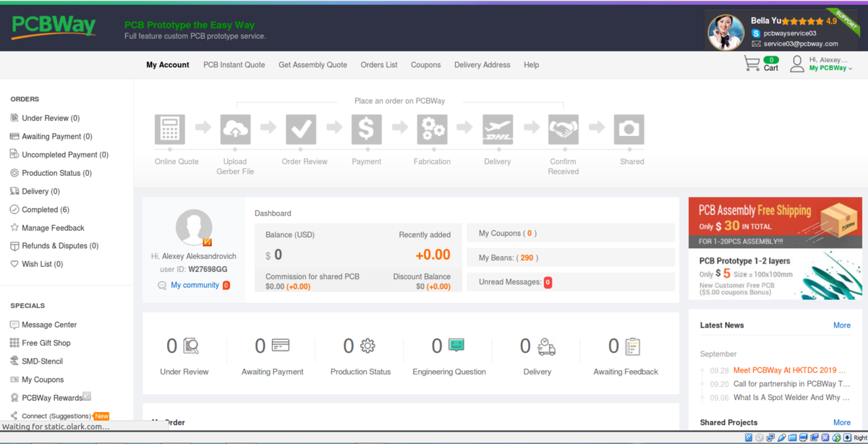This screenshot has width=868, height=444.
Task: Click PCB Assembly Free Shipping banner
Action: [775, 222]
